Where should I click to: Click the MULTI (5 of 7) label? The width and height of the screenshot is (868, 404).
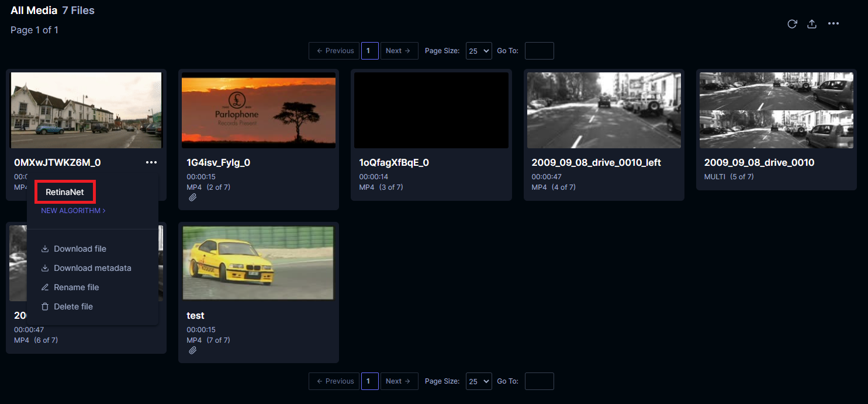pos(729,177)
